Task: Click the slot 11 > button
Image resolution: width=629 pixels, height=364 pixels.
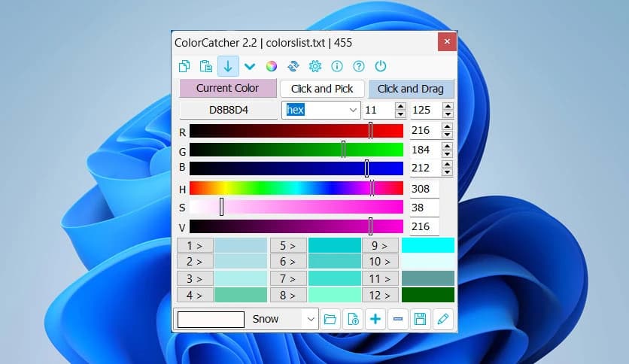Action: coord(380,278)
